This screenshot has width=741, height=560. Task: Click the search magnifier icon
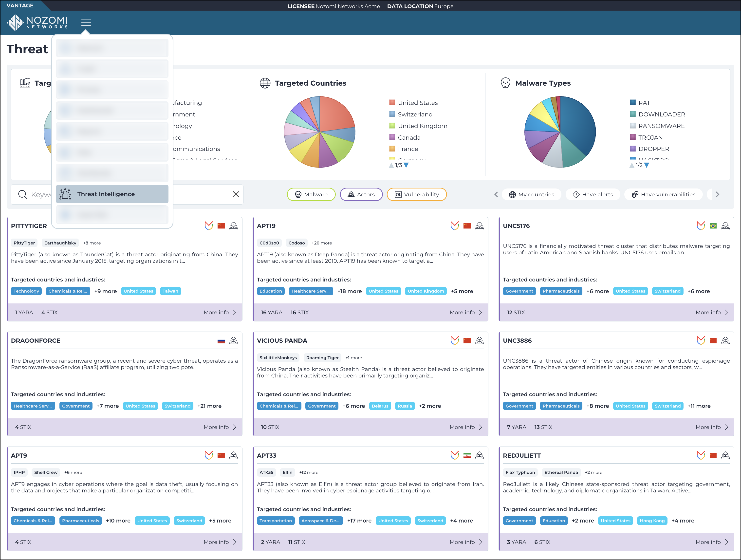tap(22, 194)
